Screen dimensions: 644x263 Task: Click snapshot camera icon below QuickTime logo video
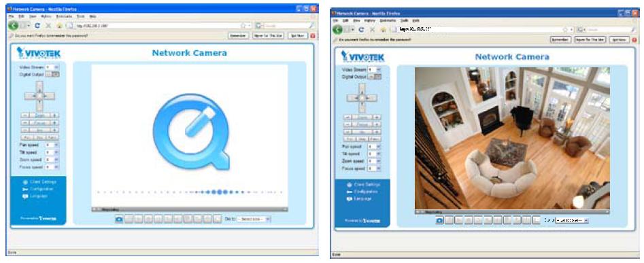pyautogui.click(x=119, y=219)
